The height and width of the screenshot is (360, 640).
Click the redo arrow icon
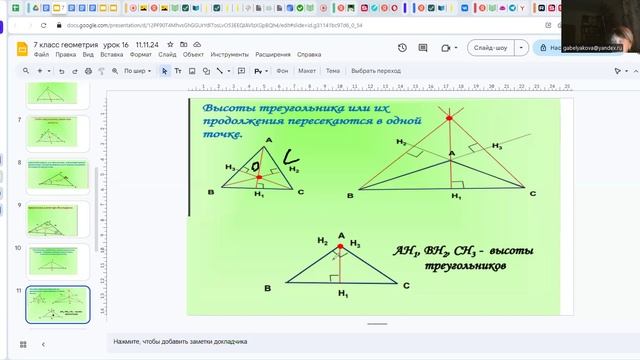point(75,71)
